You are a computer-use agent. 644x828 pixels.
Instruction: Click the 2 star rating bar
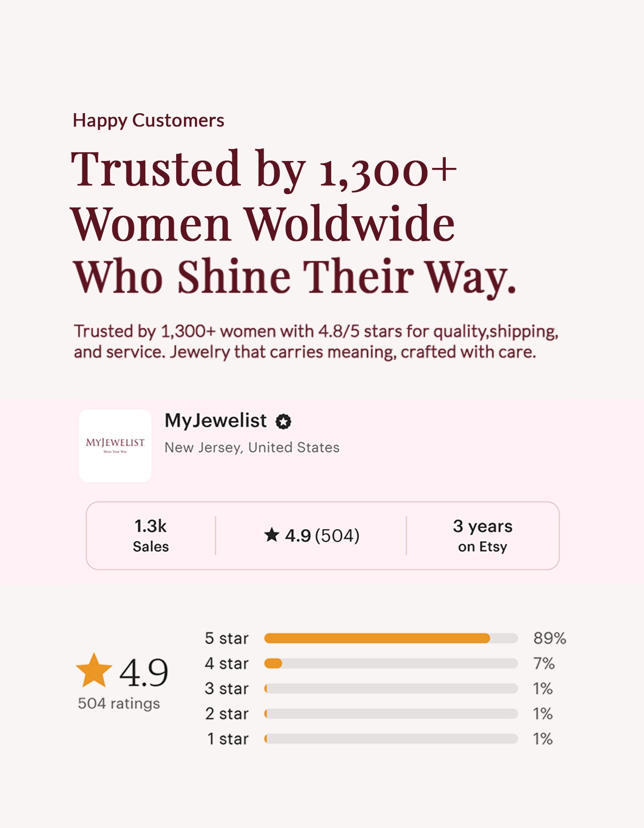coord(391,713)
